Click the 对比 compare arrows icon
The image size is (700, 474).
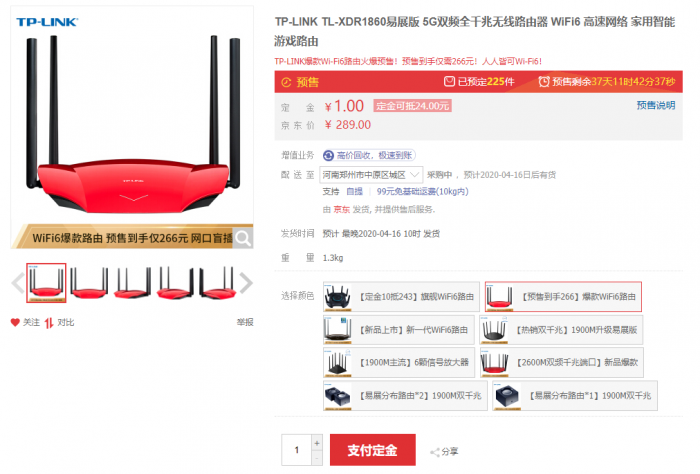(49, 323)
